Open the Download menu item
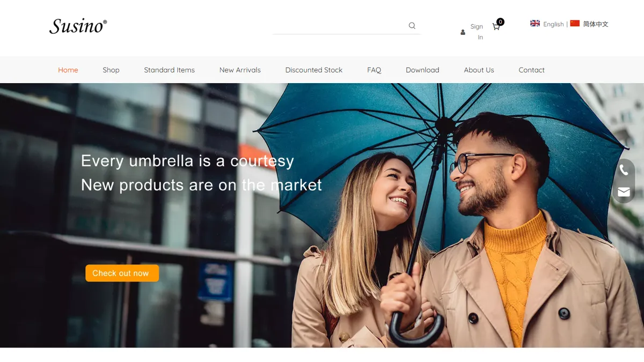The image size is (644, 362). pos(422,70)
